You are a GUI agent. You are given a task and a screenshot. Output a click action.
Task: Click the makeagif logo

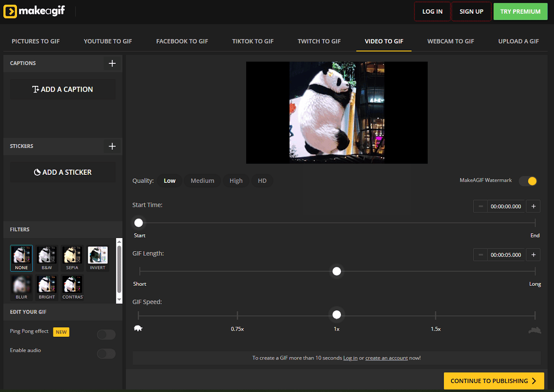click(34, 11)
